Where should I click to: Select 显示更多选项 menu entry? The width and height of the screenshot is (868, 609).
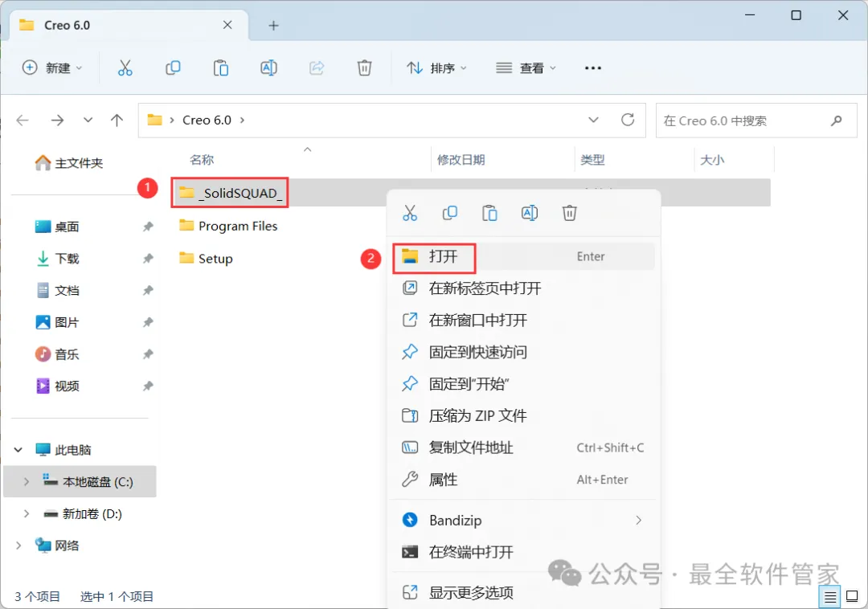pos(524,592)
